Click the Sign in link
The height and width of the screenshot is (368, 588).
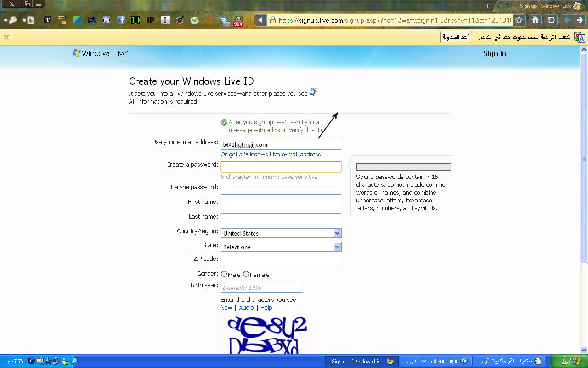click(494, 53)
